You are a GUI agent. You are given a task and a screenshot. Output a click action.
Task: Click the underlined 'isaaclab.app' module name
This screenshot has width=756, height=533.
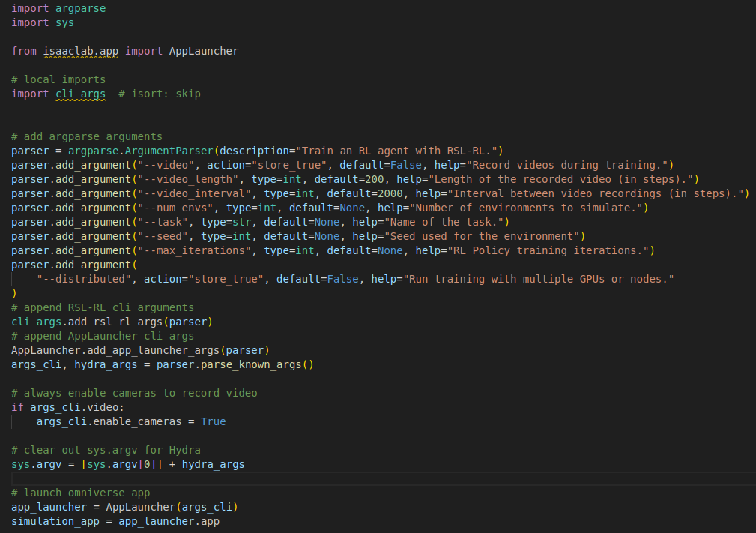(x=80, y=51)
